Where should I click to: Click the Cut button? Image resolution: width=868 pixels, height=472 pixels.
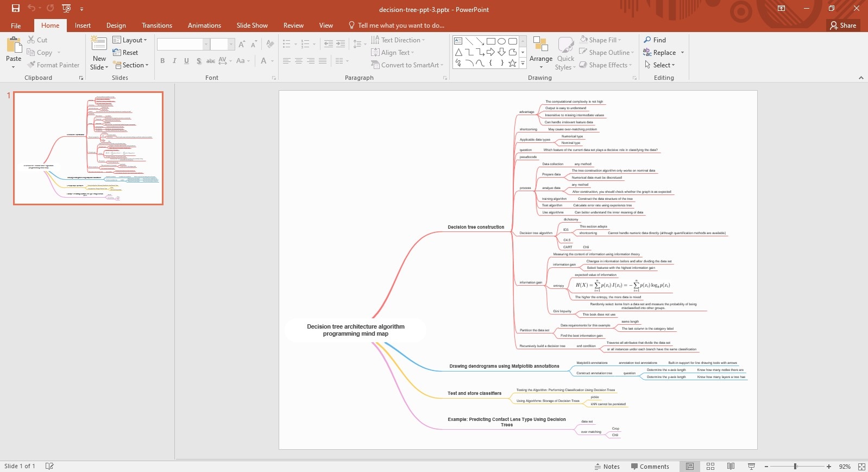tap(37, 40)
